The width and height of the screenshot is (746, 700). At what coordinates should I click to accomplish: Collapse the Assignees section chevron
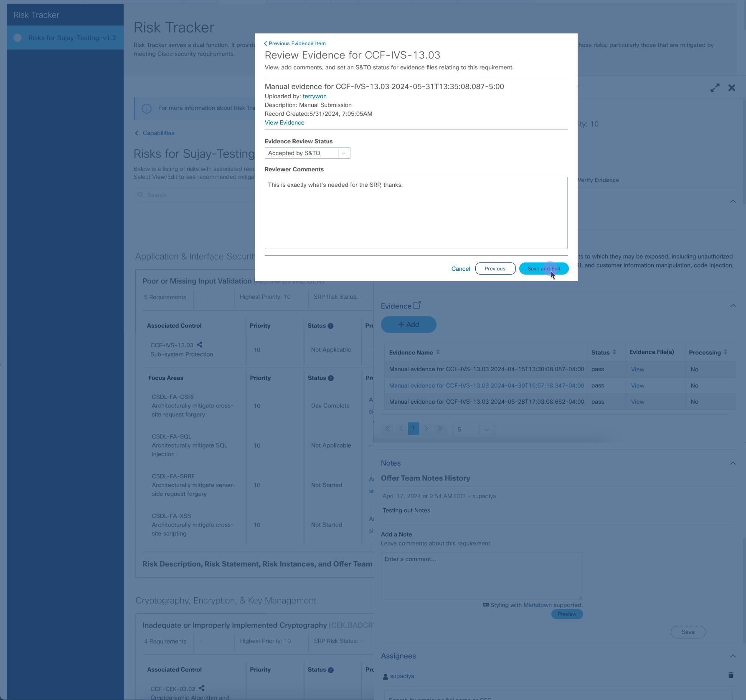pyautogui.click(x=733, y=656)
